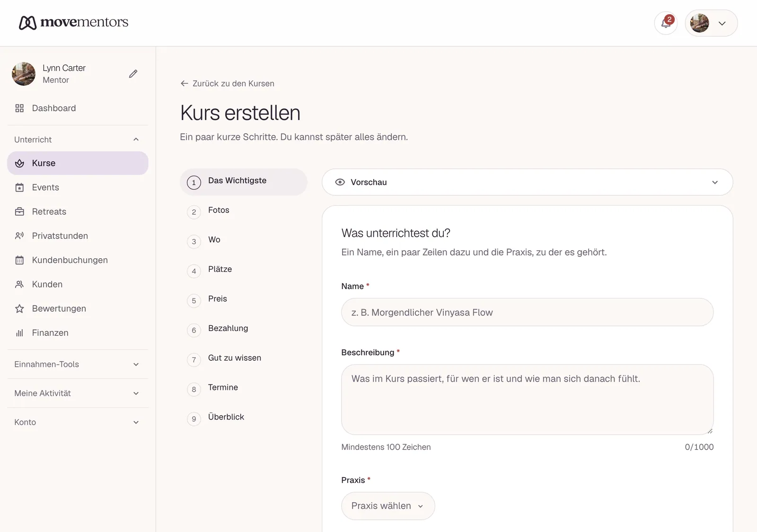The image size is (757, 532).
Task: Open the account menu chevron at top right
Action: pyautogui.click(x=722, y=23)
